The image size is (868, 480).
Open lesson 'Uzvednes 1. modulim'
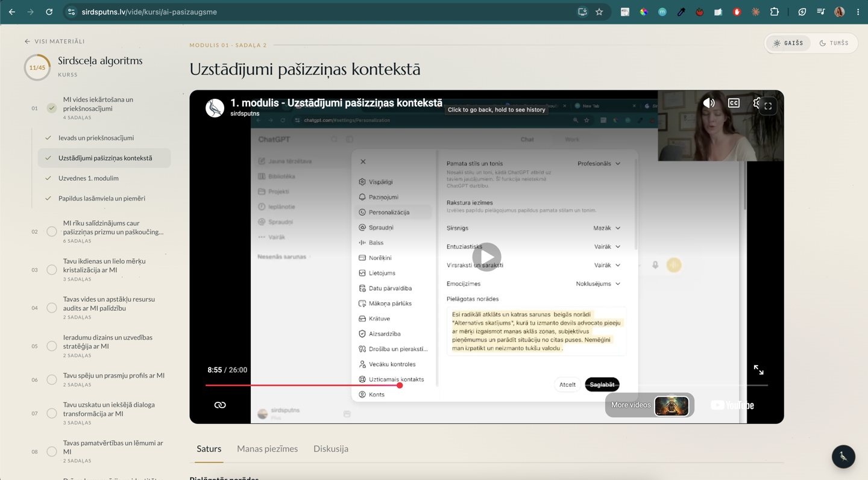click(x=104, y=178)
